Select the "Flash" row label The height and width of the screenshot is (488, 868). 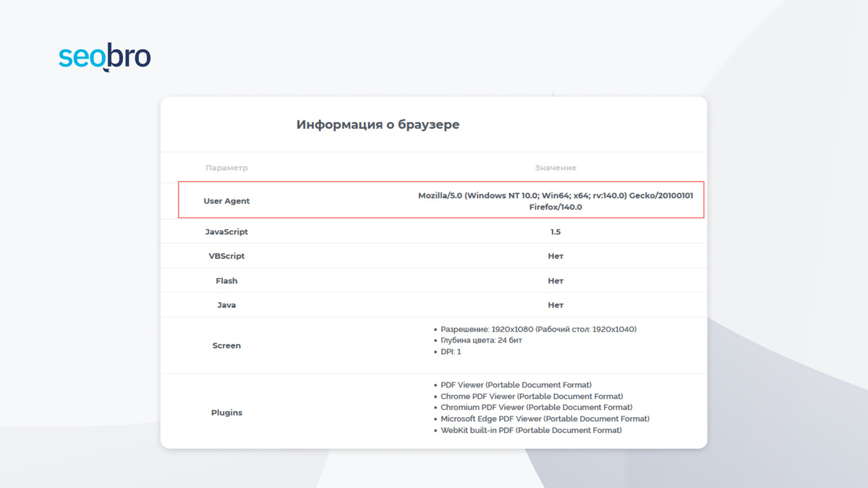[226, 281]
